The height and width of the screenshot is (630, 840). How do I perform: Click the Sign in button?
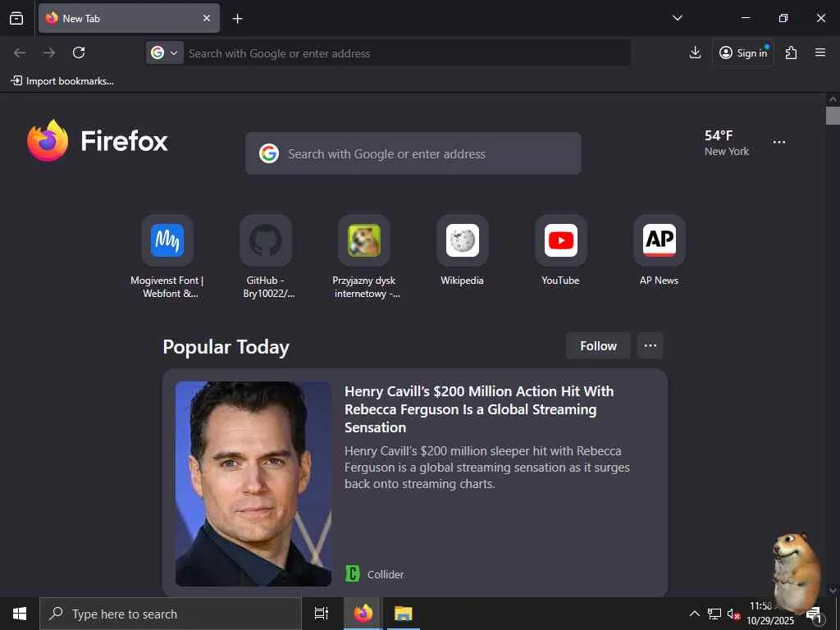(743, 52)
